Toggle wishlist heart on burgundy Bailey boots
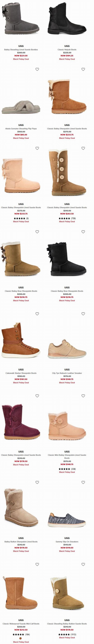This screenshot has width=94, height=644. (37, 396)
